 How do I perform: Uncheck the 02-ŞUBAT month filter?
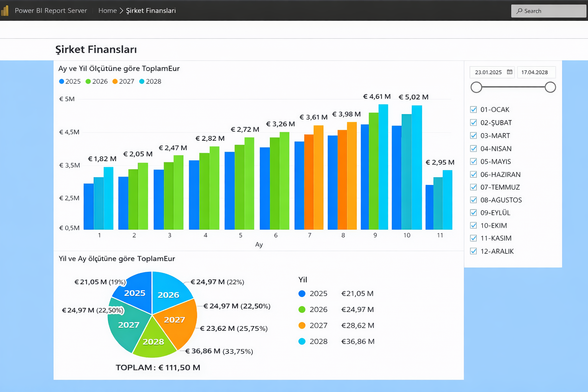pos(474,122)
